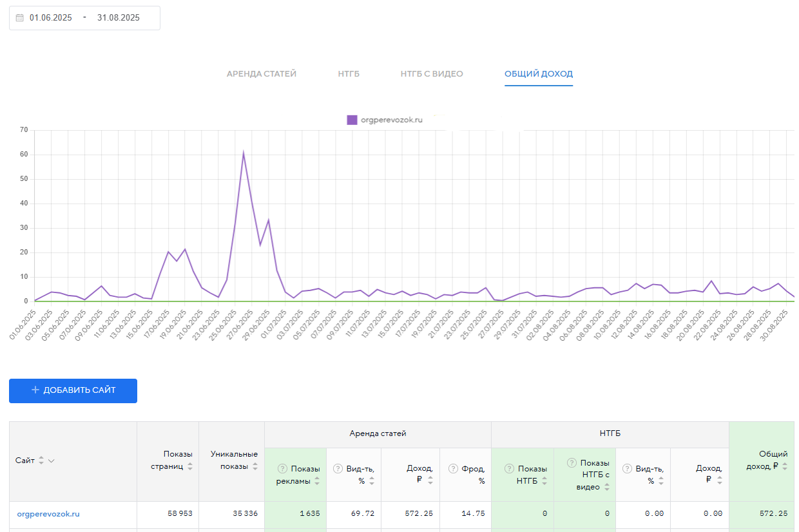799x532 pixels.
Task: Click help icon for Показы НТГБ с видео
Action: (x=572, y=463)
